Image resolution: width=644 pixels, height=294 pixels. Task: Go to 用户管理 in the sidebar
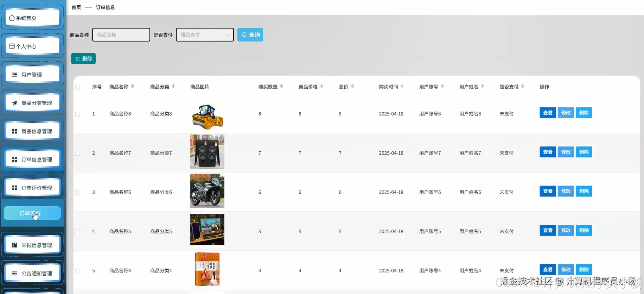(x=32, y=75)
